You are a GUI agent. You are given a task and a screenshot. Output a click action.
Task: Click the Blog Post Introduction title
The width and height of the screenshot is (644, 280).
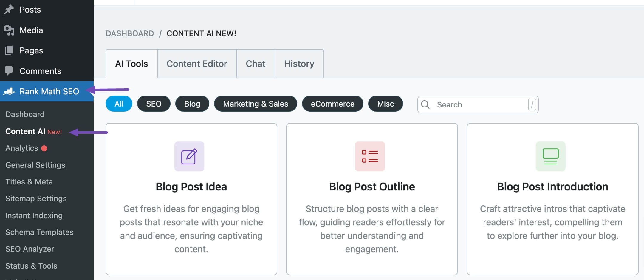pyautogui.click(x=553, y=187)
